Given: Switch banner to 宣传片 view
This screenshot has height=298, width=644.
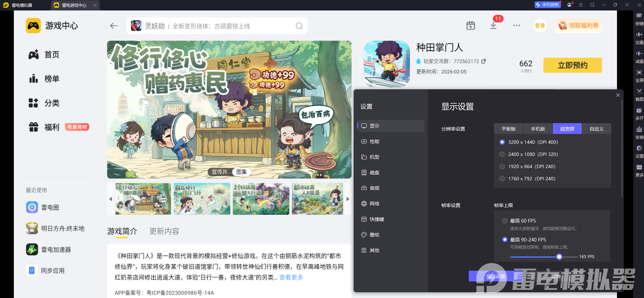Looking at the screenshot, I should click(220, 172).
